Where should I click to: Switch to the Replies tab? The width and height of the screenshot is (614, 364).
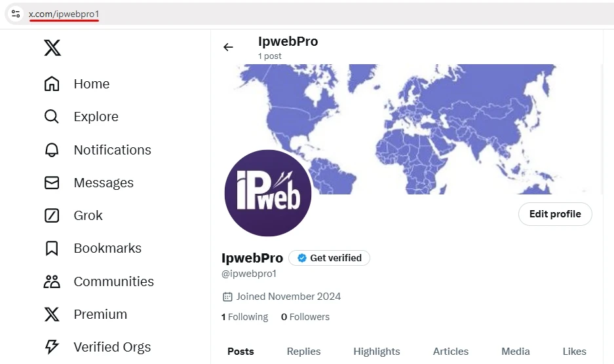click(x=303, y=352)
